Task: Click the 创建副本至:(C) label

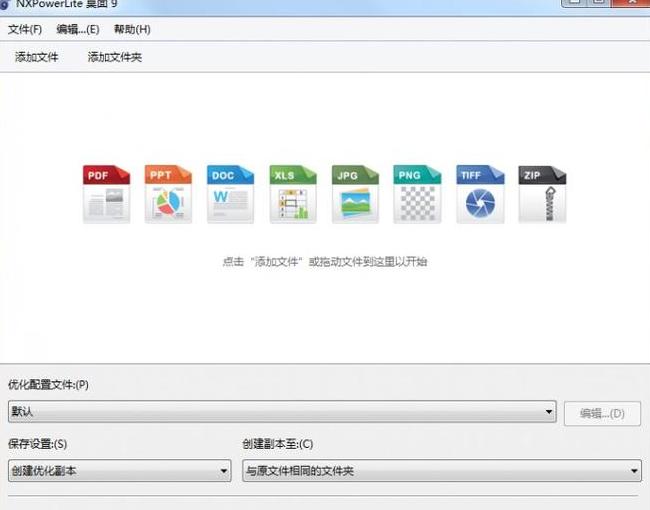Action: click(x=278, y=444)
